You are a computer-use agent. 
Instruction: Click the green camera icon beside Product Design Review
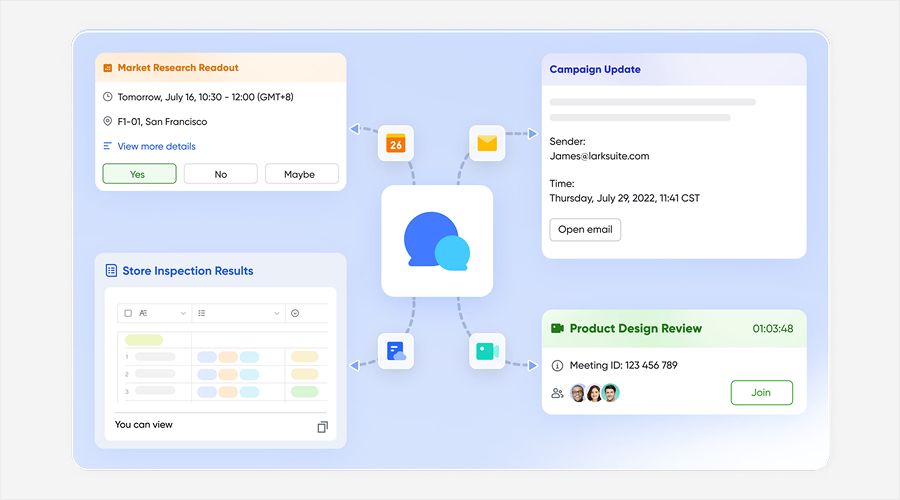click(557, 328)
